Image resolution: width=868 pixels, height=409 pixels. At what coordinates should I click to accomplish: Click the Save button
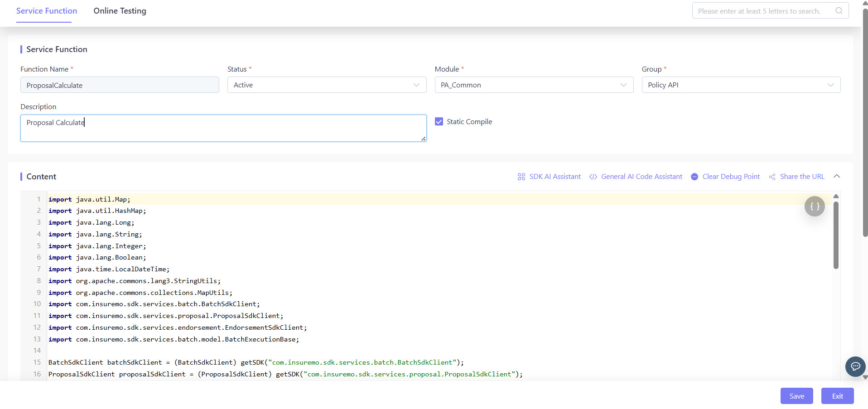coord(796,396)
